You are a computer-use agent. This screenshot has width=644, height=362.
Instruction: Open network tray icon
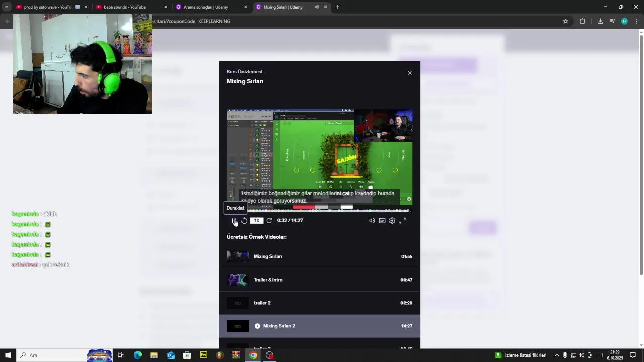(573, 355)
